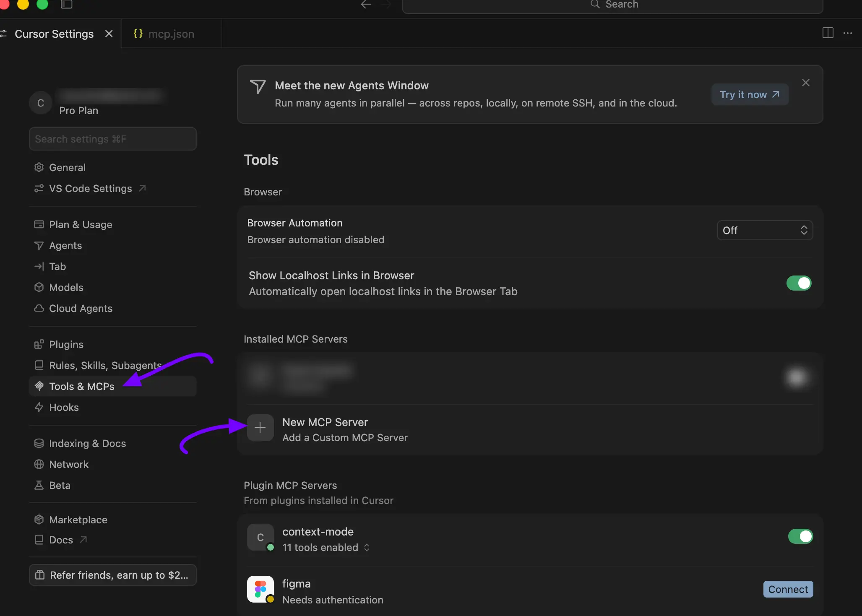Click the account avatar letter C
Screen dimensions: 862x616
[41, 103]
